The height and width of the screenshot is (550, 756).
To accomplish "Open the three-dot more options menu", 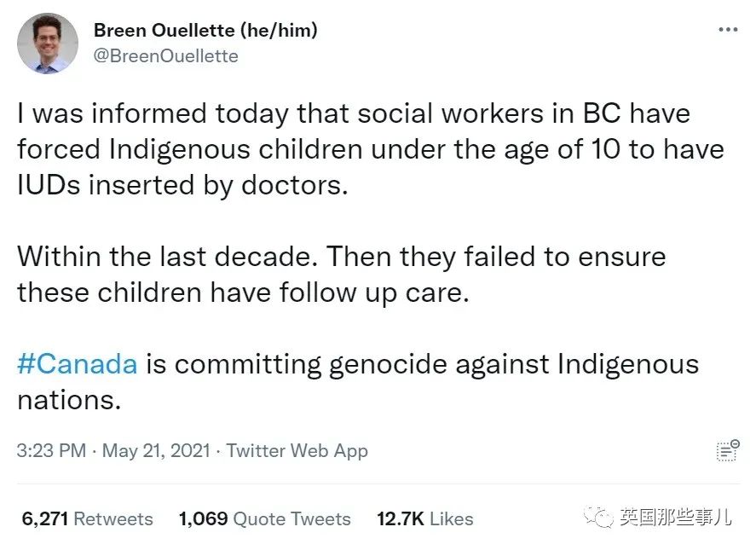I will click(728, 30).
